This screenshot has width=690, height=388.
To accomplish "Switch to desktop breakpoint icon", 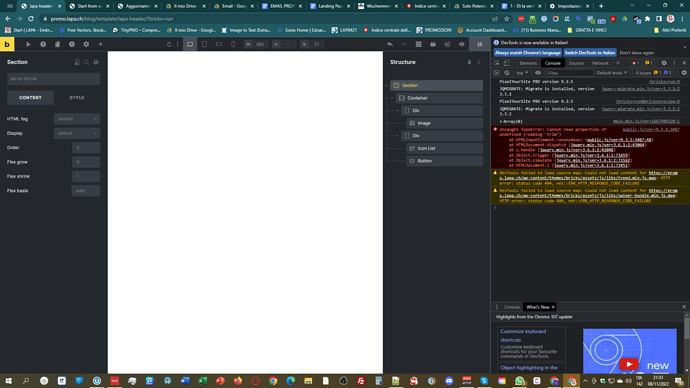I will click(190, 44).
